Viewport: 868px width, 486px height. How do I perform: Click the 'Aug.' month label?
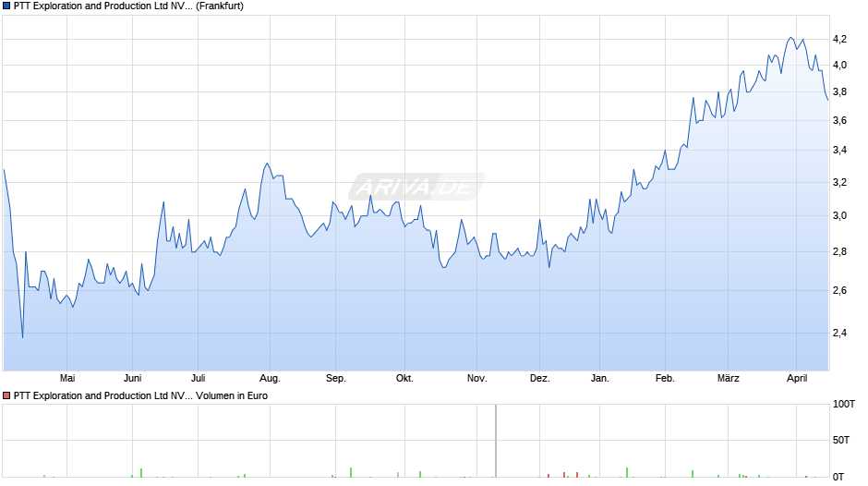(270, 379)
